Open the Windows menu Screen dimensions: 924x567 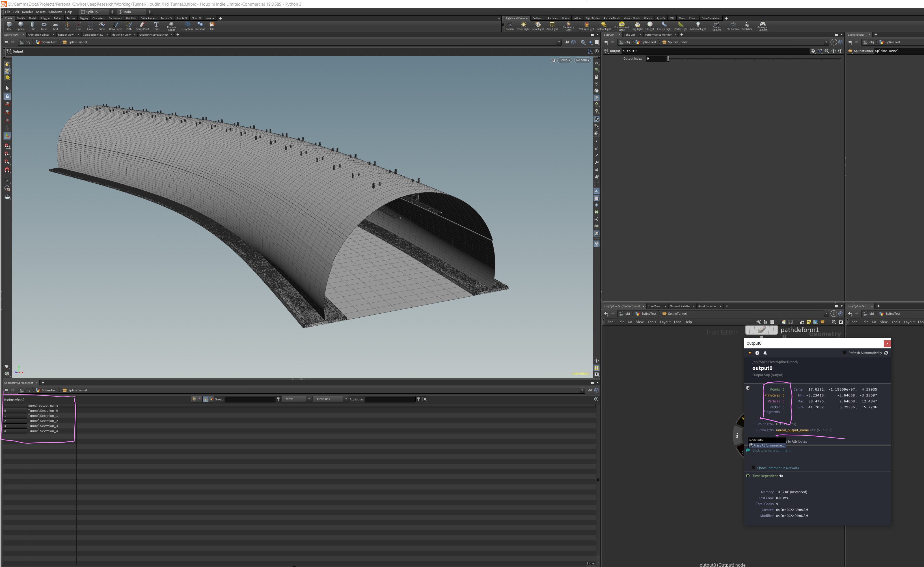click(x=55, y=12)
